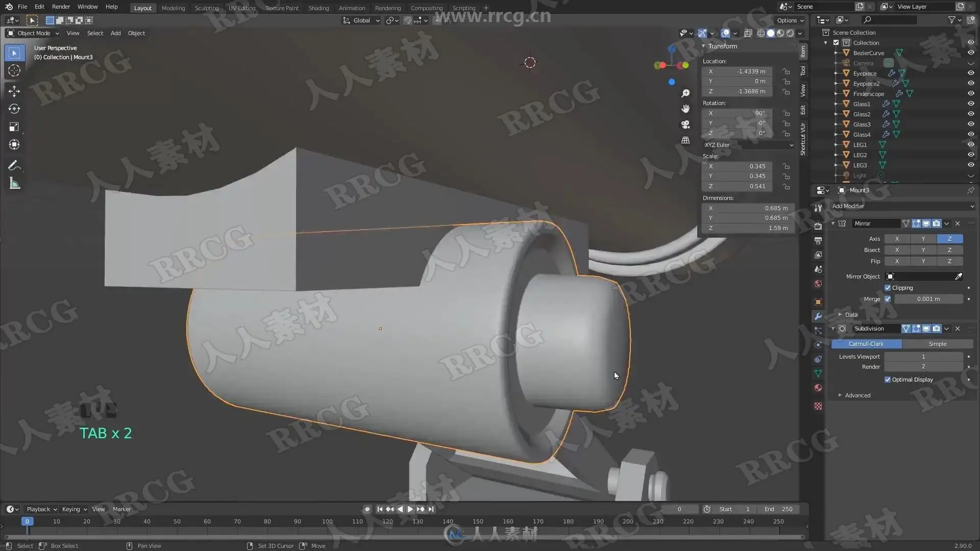Screen dimensions: 980x551
Task: Select the Scale tool
Action: click(x=14, y=127)
